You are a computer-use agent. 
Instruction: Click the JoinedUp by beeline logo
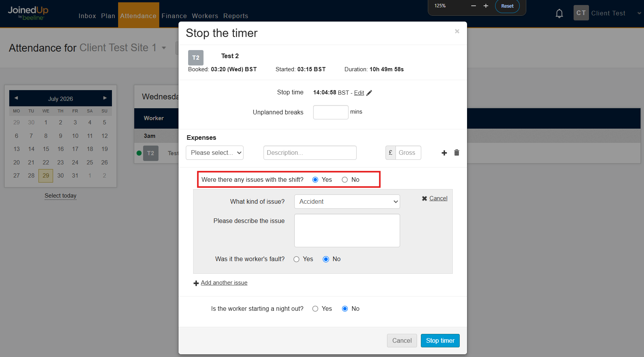28,13
